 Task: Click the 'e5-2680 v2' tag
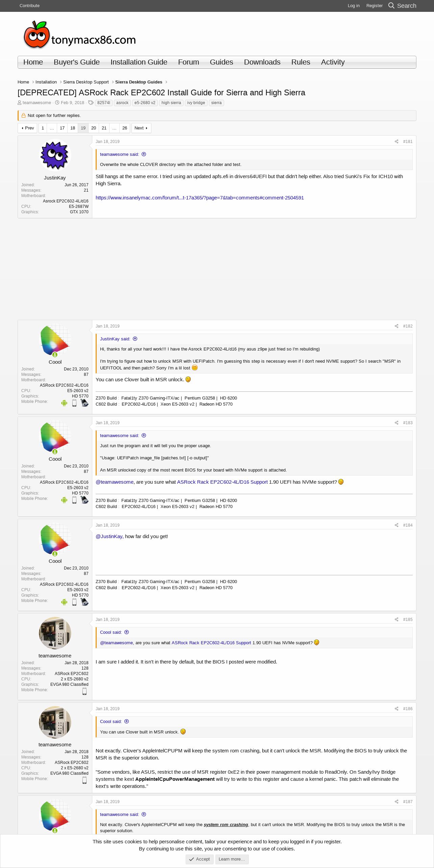(x=145, y=103)
